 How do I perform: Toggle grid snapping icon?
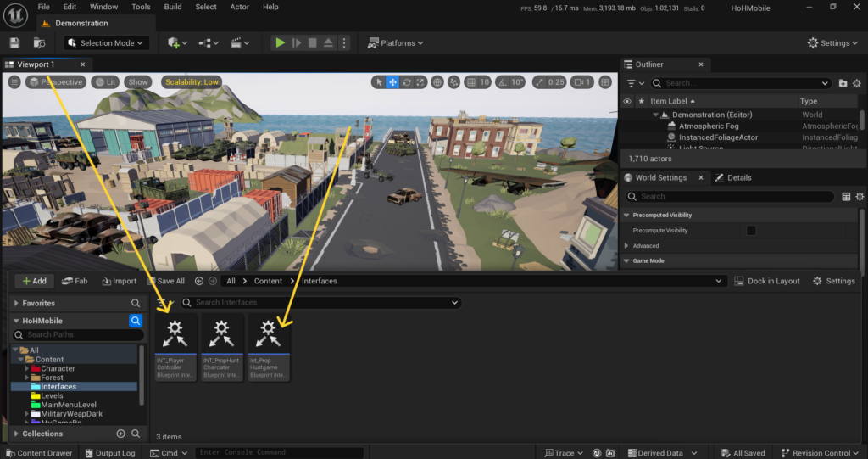pos(471,82)
